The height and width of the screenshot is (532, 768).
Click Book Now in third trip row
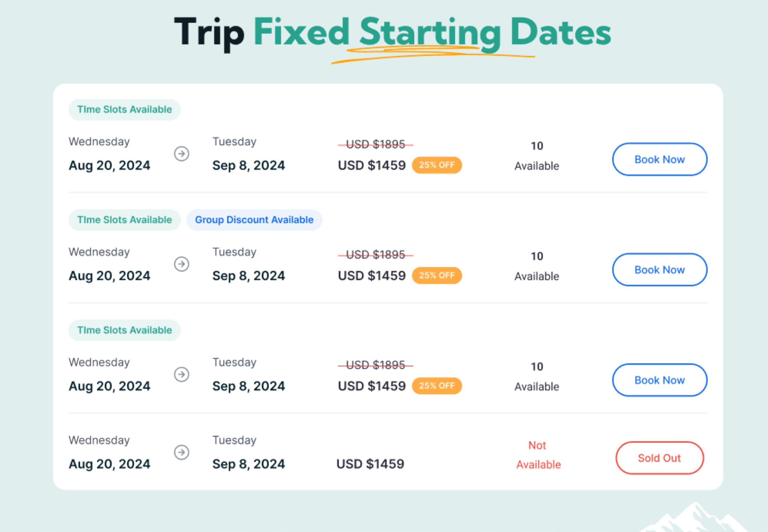tap(660, 380)
